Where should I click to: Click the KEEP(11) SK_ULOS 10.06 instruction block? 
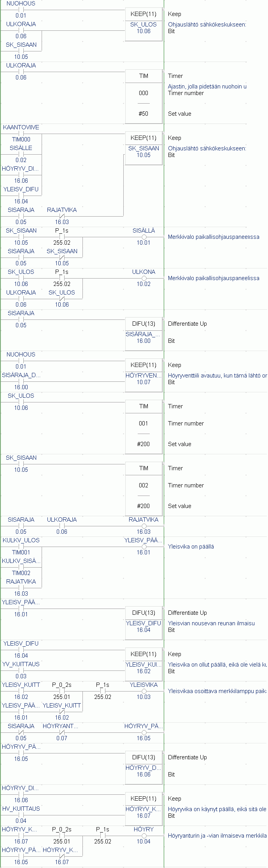[x=144, y=24]
